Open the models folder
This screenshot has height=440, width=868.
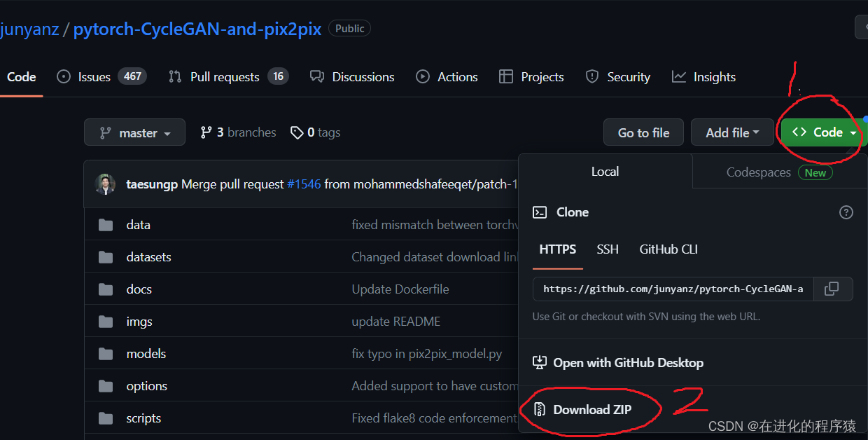tap(146, 354)
